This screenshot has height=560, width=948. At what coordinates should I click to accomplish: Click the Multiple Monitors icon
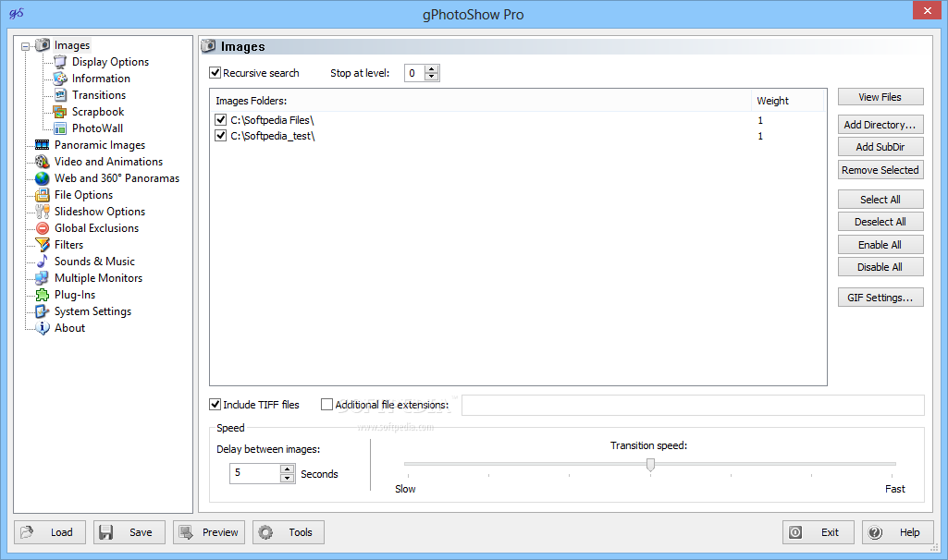(43, 278)
